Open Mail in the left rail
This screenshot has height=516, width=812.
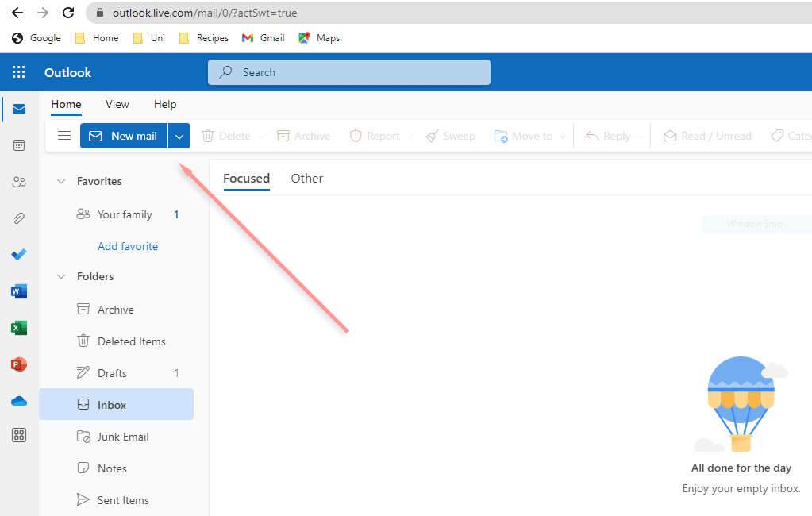19,109
